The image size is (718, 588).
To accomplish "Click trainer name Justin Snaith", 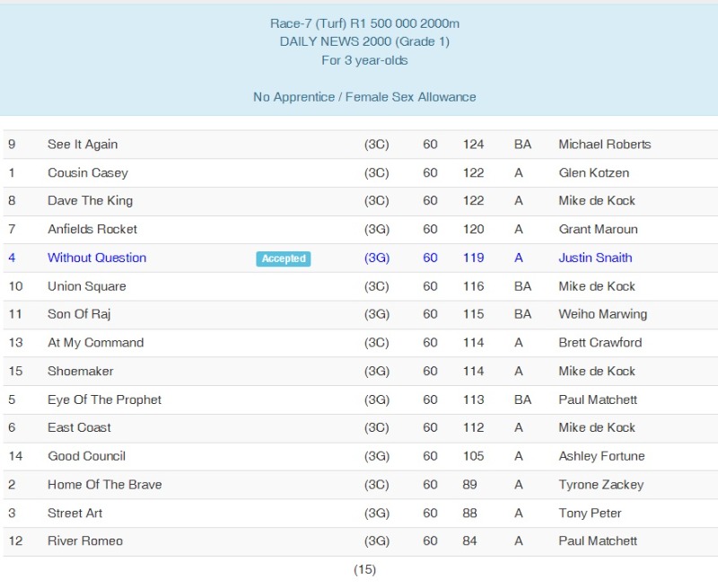I will coord(595,258).
